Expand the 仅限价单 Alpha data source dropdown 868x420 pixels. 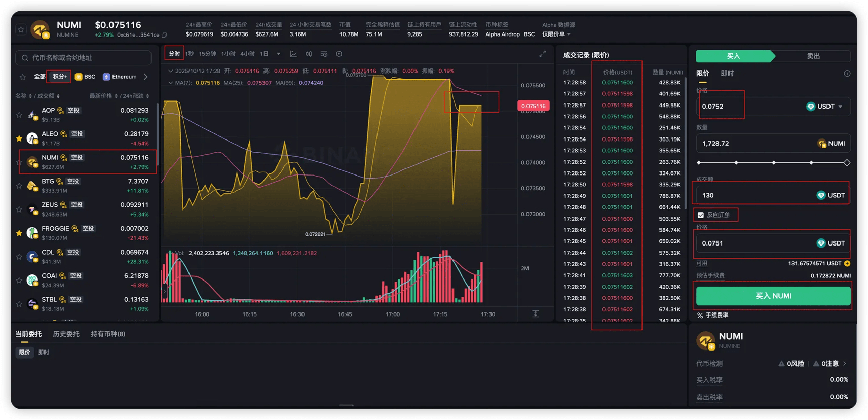(556, 34)
